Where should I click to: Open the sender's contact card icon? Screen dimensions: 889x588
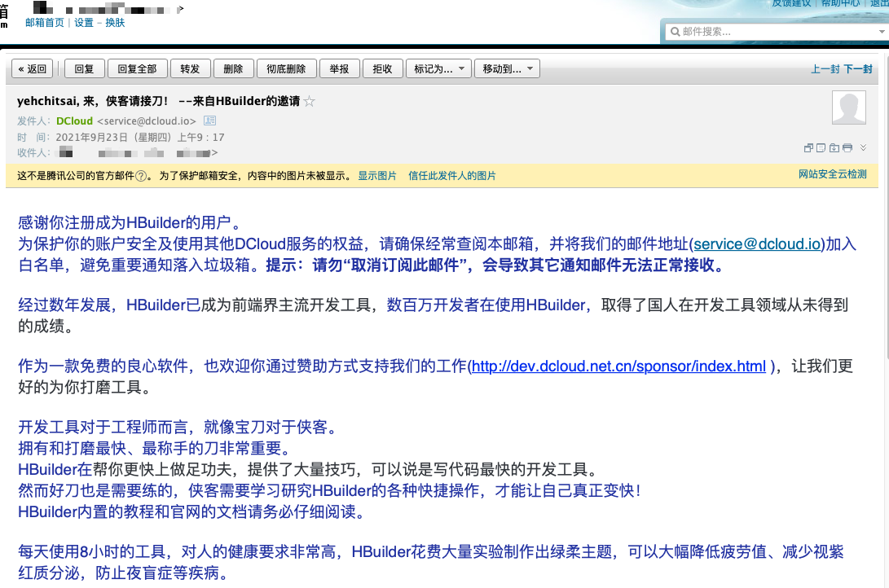pyautogui.click(x=210, y=121)
